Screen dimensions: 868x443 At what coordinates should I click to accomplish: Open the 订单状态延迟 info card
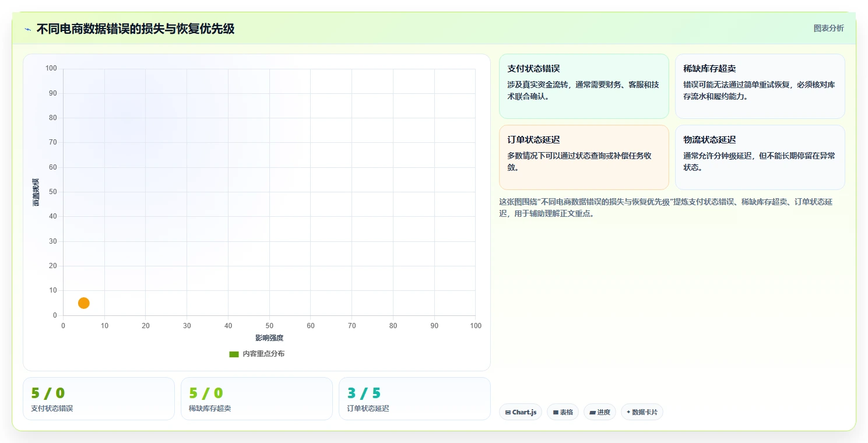[x=584, y=157]
